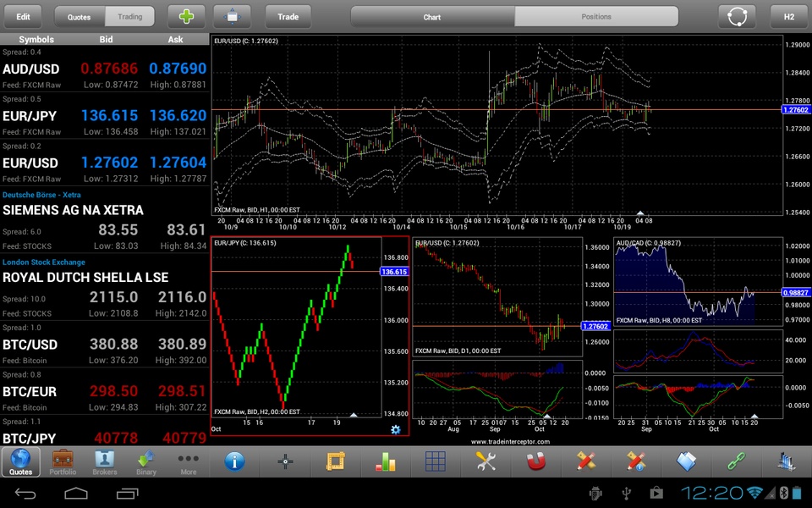
Task: Open the Portfolio tab
Action: coord(63,462)
